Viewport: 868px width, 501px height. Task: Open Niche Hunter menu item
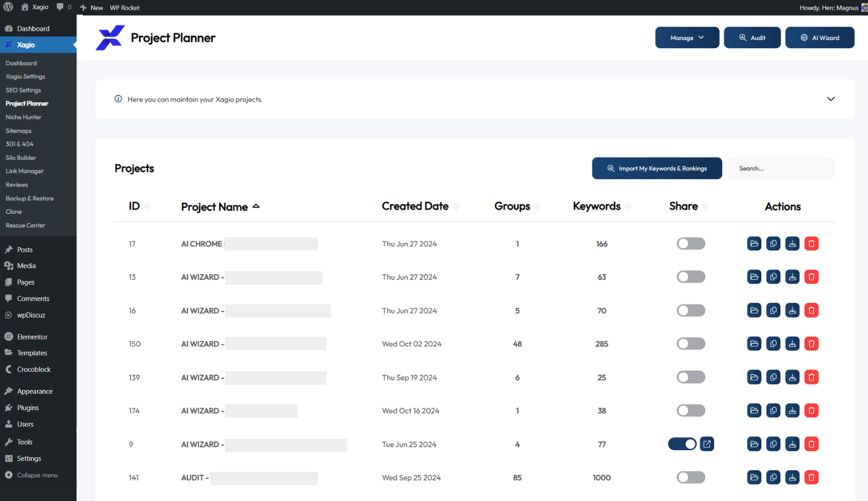24,117
